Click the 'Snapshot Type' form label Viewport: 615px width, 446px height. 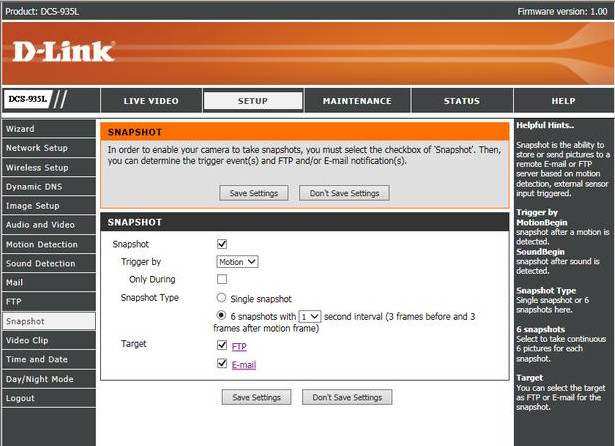(x=150, y=298)
